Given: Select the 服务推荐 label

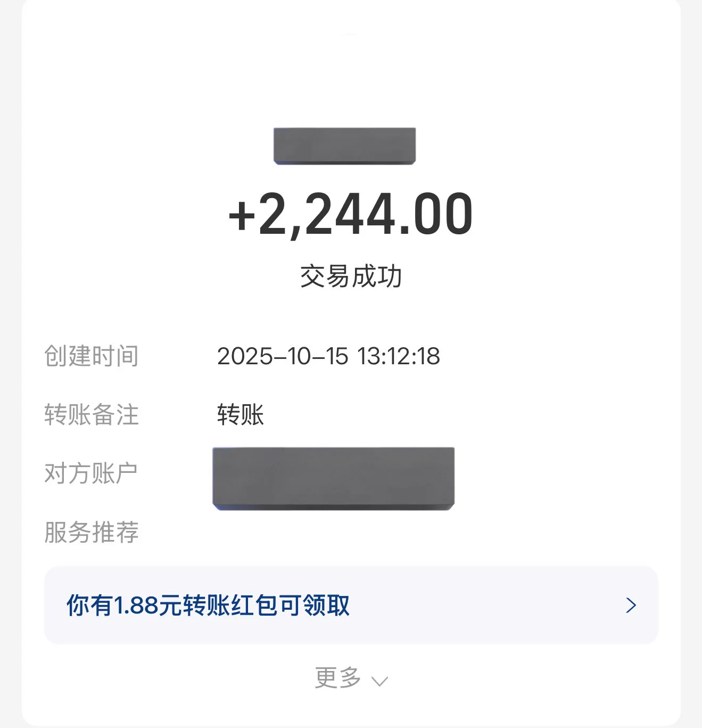Looking at the screenshot, I should click(91, 532).
